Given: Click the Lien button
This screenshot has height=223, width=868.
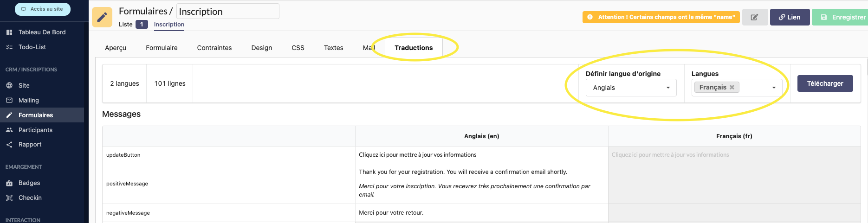Looking at the screenshot, I should click(x=790, y=17).
